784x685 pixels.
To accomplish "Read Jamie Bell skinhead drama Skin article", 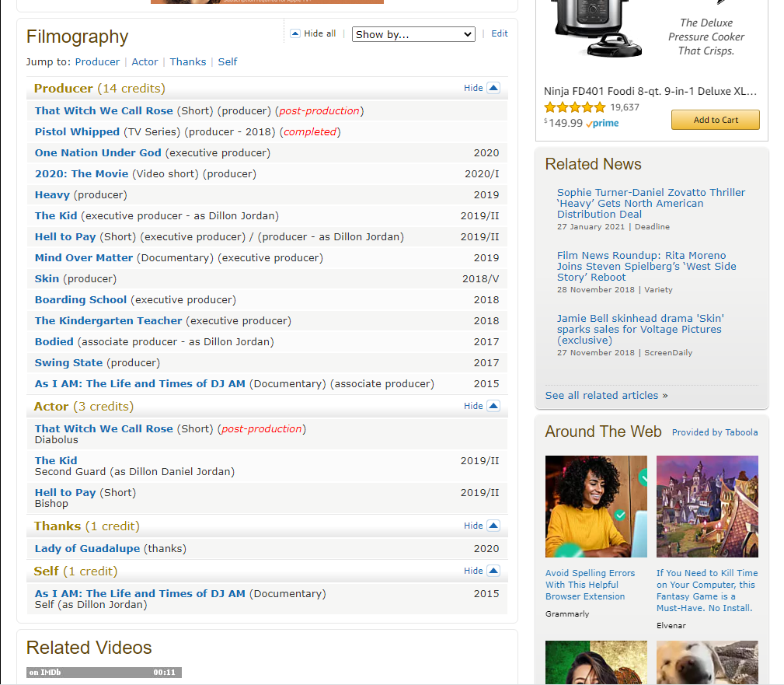I will coord(640,329).
